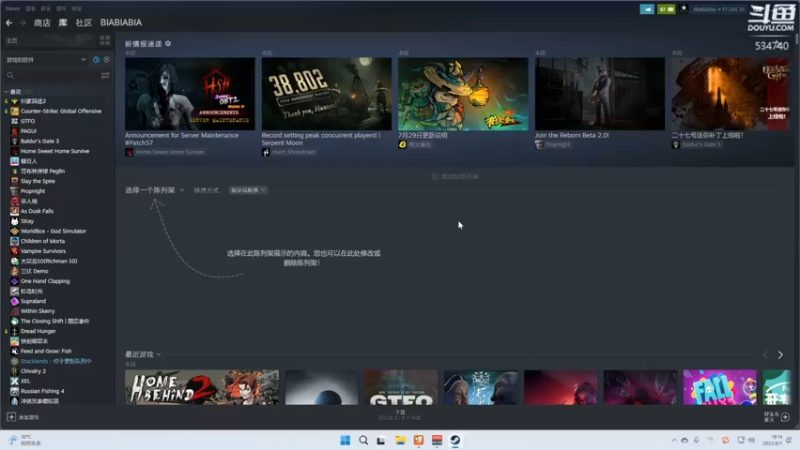This screenshot has height=450, width=800.
Task: Select Home Sweet Home Survive in the list
Action: tap(55, 151)
